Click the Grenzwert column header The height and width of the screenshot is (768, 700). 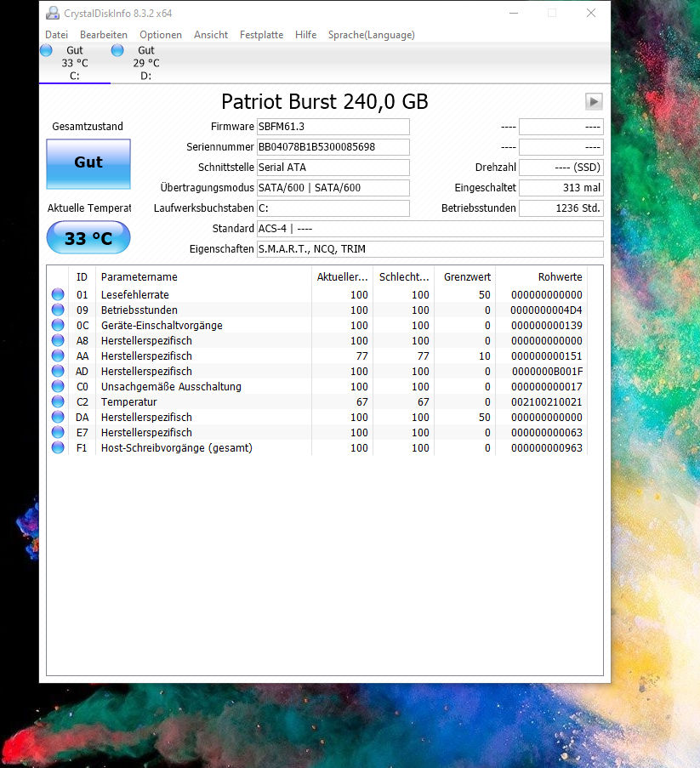click(465, 276)
